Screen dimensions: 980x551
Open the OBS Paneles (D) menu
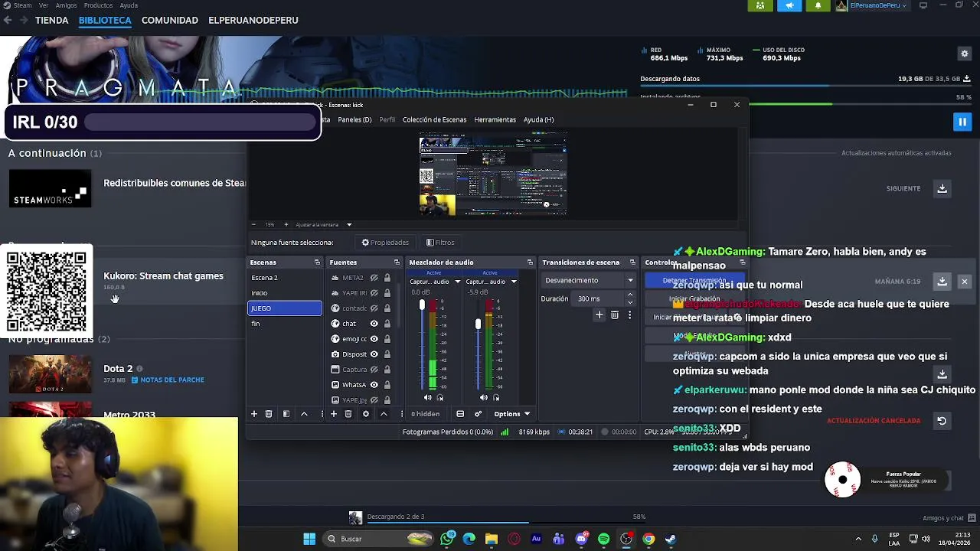[354, 119]
